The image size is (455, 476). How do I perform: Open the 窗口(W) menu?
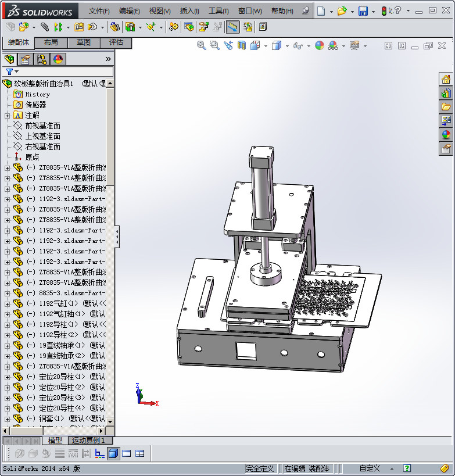click(250, 11)
